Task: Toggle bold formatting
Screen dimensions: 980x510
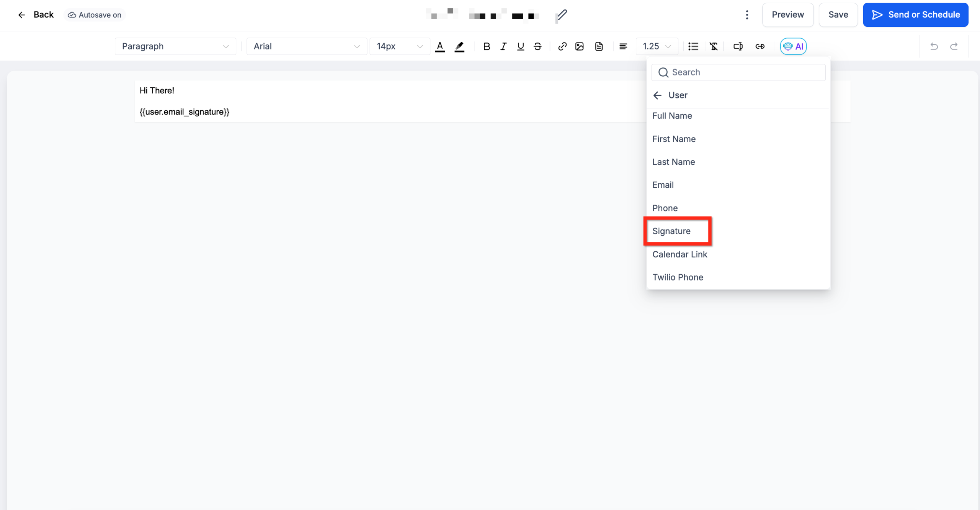Action: (x=487, y=46)
